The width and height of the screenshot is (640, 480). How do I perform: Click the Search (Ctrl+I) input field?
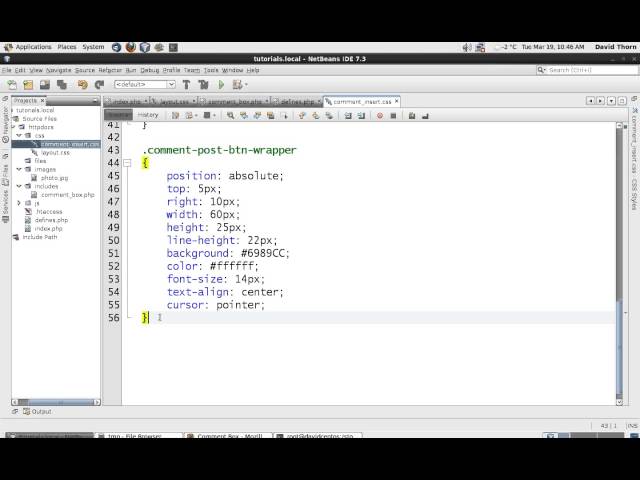[x=592, y=70]
